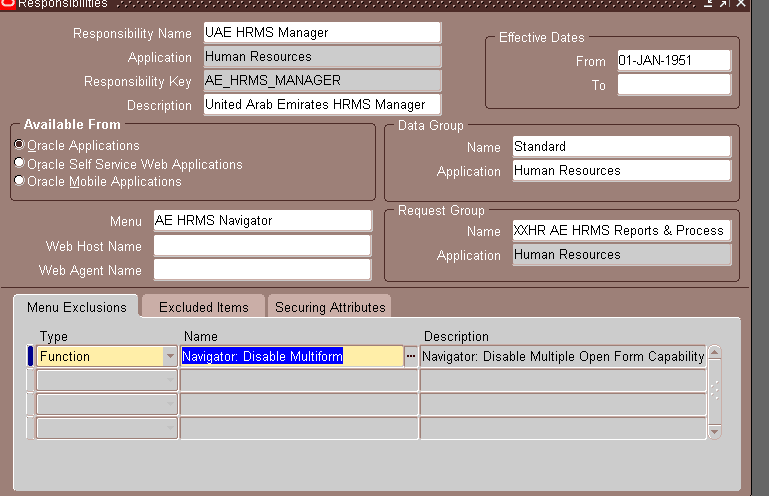Open the Type dropdown in fourth row
The width and height of the screenshot is (769, 496).
170,428
